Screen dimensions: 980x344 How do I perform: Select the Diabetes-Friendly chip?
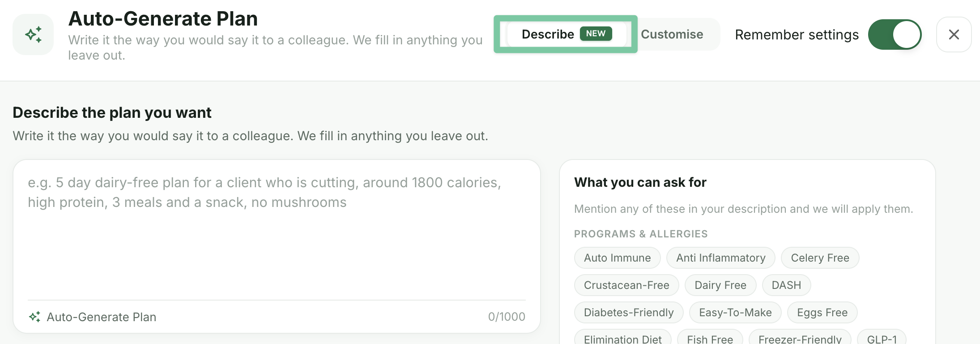pos(629,313)
